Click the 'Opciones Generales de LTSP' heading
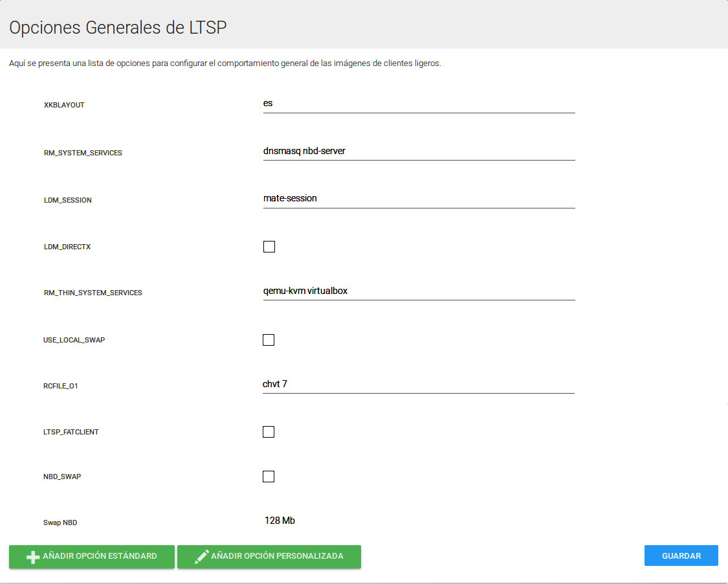This screenshot has width=728, height=584. click(x=118, y=28)
